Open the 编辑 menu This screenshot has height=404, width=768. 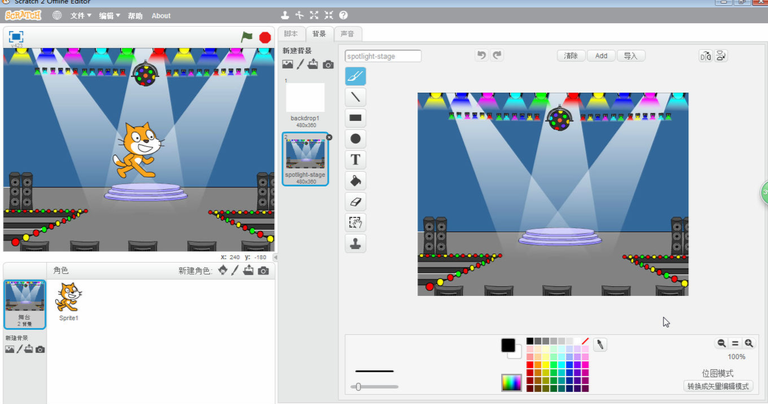click(x=109, y=16)
